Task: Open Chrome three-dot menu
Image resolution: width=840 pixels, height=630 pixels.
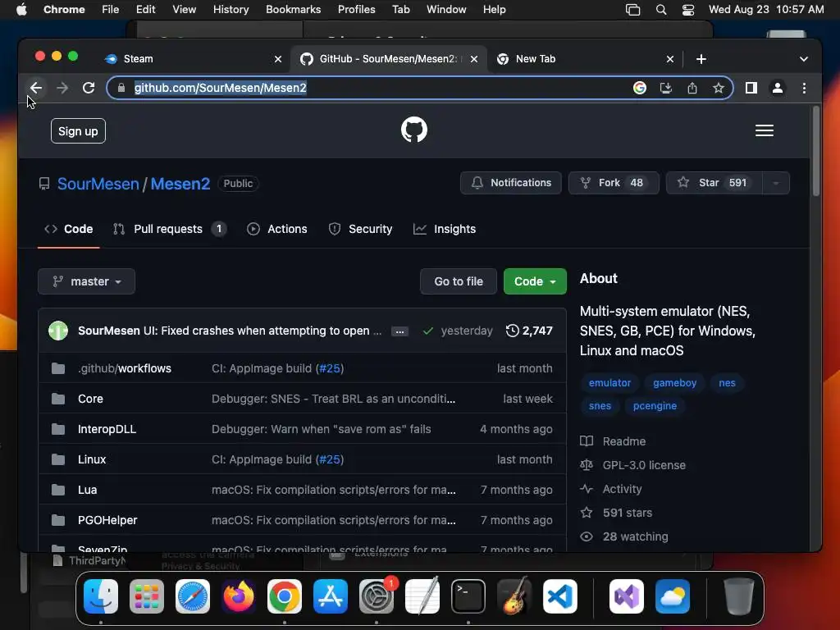Action: [x=804, y=88]
